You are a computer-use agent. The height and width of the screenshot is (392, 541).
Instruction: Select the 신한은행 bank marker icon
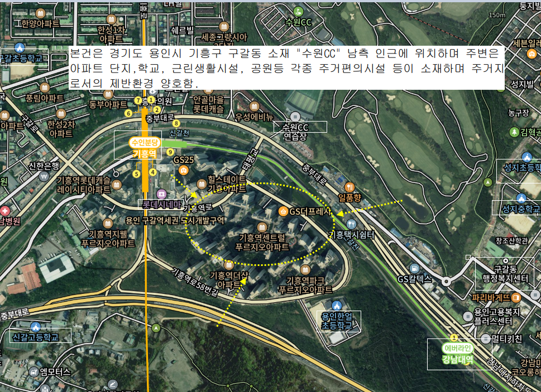click(44, 177)
